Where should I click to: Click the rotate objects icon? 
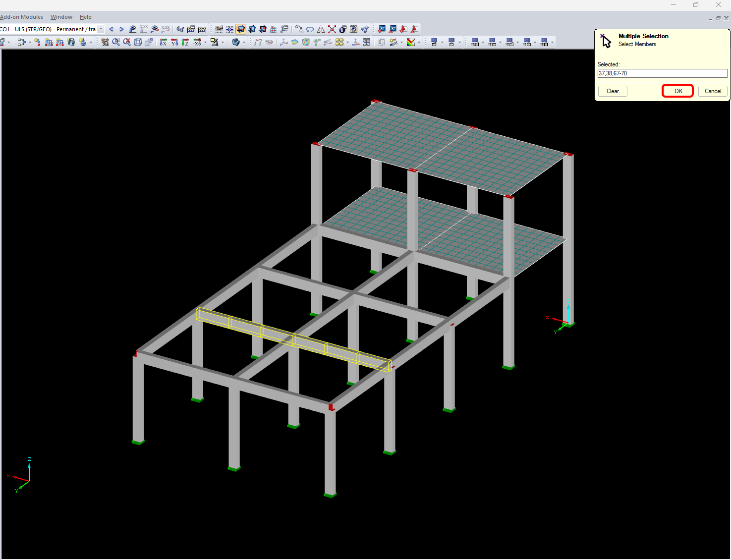pos(310,29)
